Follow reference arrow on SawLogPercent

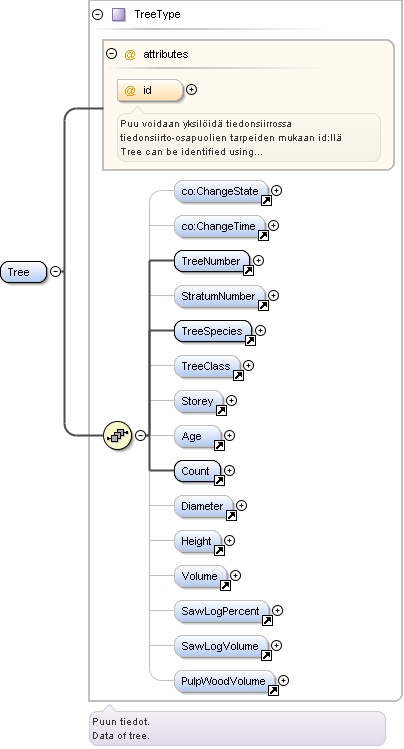[x=267, y=621]
